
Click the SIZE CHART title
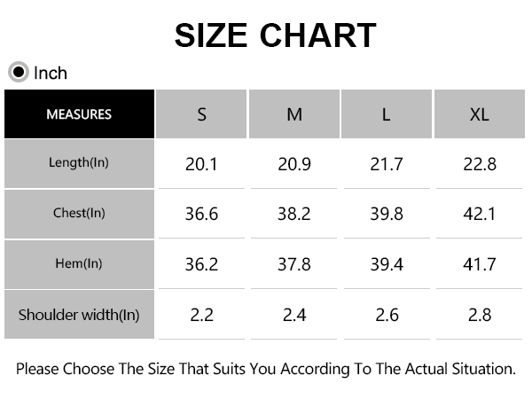point(275,35)
